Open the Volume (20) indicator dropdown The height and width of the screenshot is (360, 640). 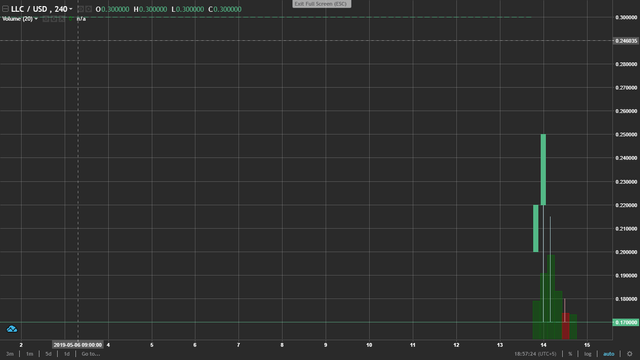(36, 19)
